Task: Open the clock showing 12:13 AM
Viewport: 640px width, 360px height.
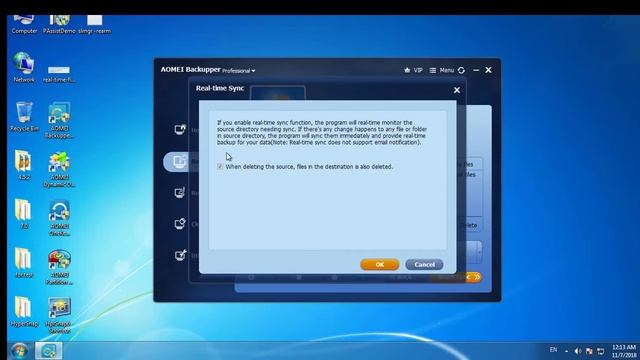Action: (624, 351)
